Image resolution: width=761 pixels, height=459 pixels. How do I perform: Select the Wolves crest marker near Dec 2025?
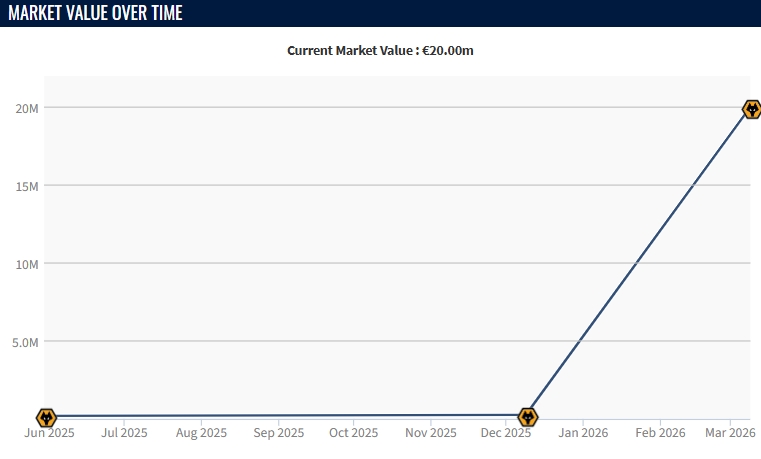[x=528, y=416]
